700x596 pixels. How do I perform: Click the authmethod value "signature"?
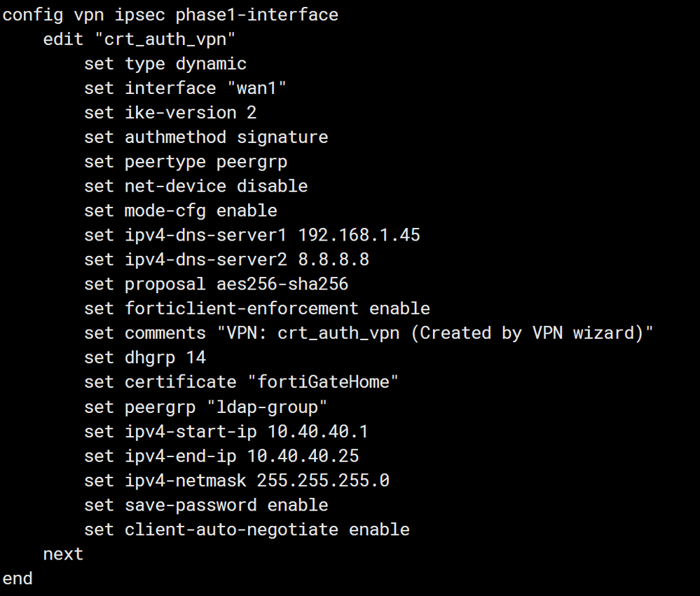point(282,137)
